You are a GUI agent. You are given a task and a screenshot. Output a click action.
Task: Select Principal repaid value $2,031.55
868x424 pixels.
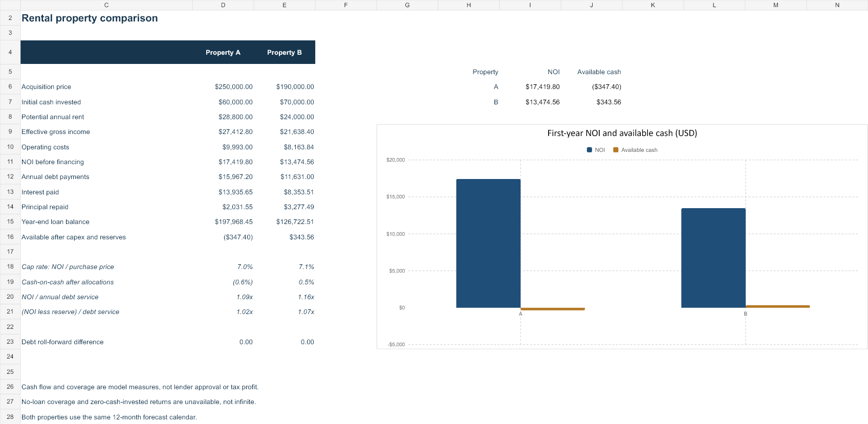pyautogui.click(x=237, y=207)
